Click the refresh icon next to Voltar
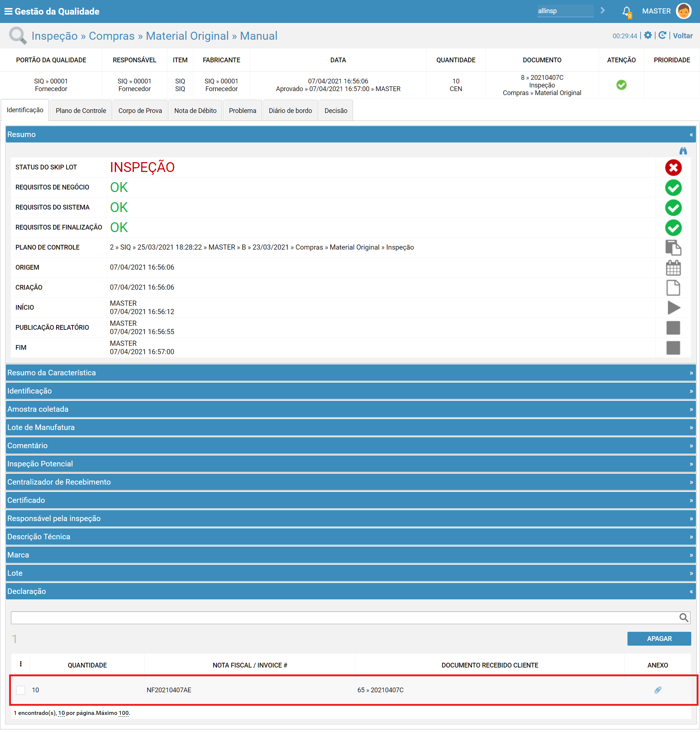The image size is (700, 732). (662, 35)
